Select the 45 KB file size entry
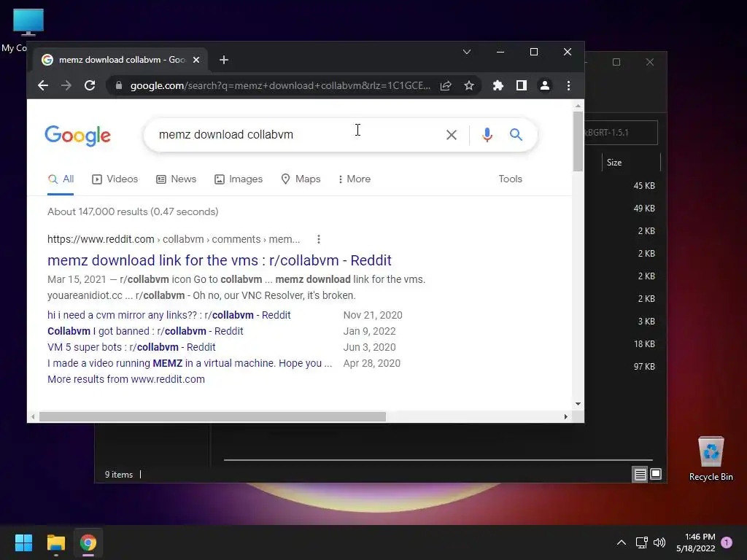Image resolution: width=747 pixels, height=560 pixels. [644, 186]
